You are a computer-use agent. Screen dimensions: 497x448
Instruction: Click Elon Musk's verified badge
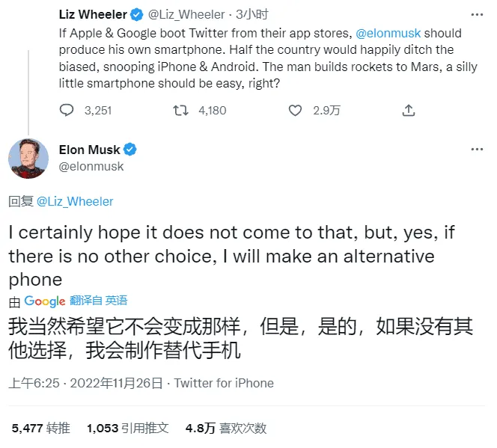click(130, 150)
